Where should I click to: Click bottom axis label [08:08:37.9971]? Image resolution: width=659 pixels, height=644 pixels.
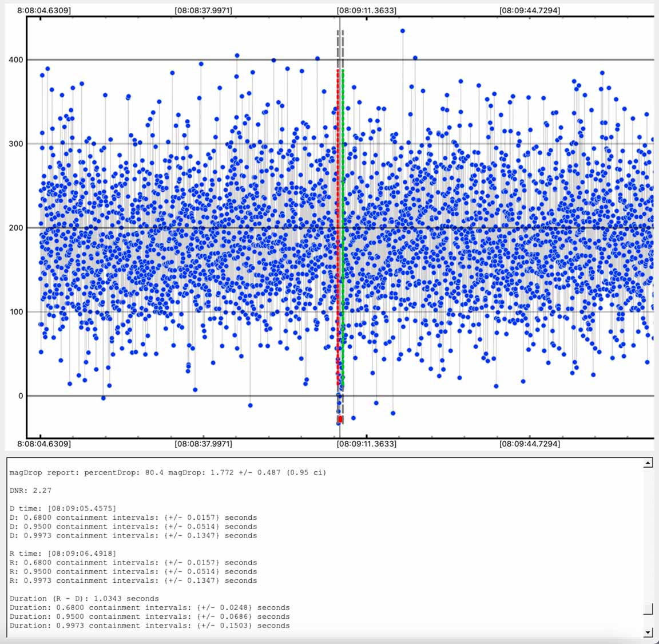(x=204, y=444)
